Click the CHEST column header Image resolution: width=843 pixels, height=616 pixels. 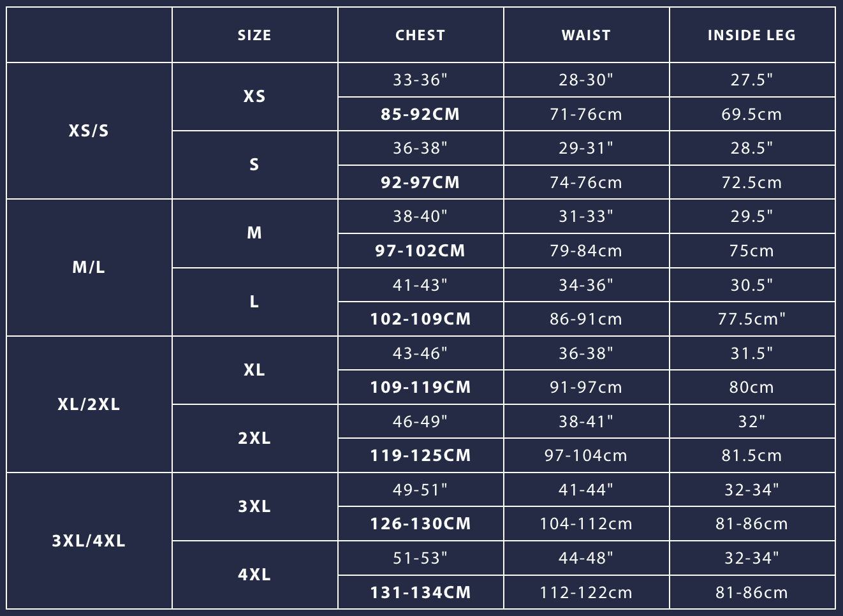(x=420, y=35)
